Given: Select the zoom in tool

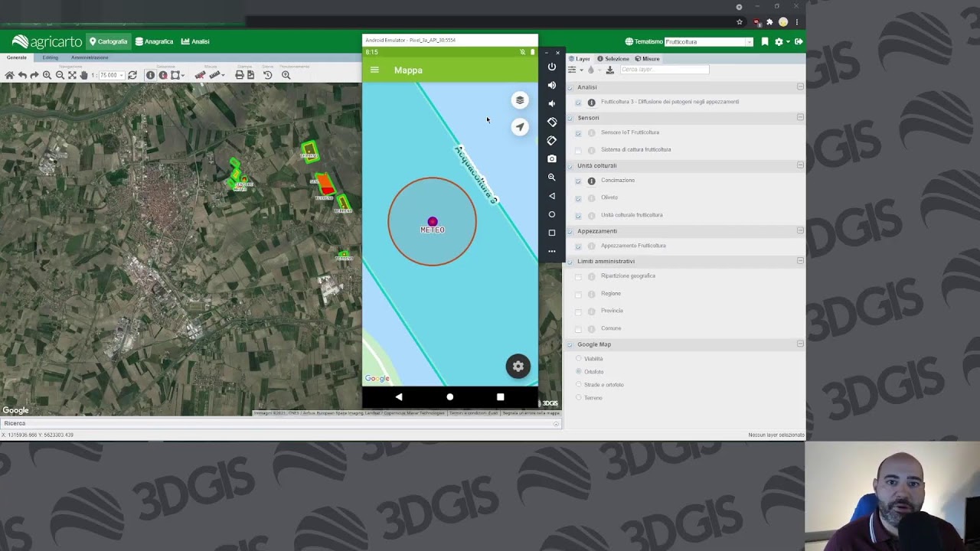Looking at the screenshot, I should point(47,75).
